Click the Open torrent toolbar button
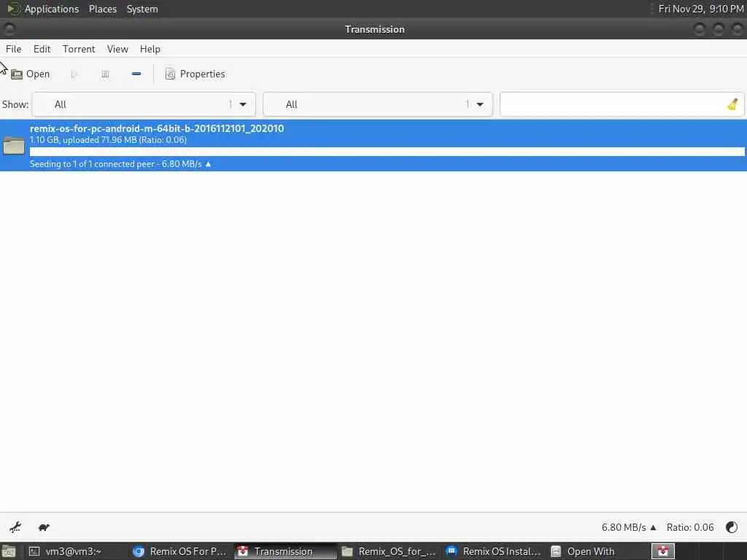Viewport: 747px width, 560px height. click(x=31, y=74)
